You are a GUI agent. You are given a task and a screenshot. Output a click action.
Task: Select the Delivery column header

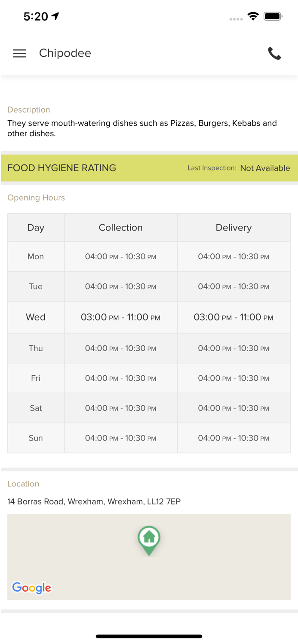233,228
